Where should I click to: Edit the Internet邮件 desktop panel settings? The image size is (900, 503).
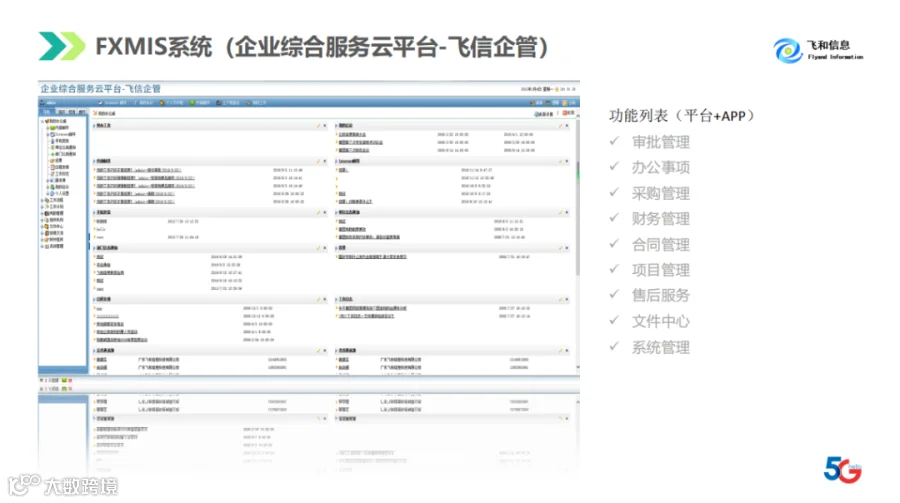pos(560,161)
